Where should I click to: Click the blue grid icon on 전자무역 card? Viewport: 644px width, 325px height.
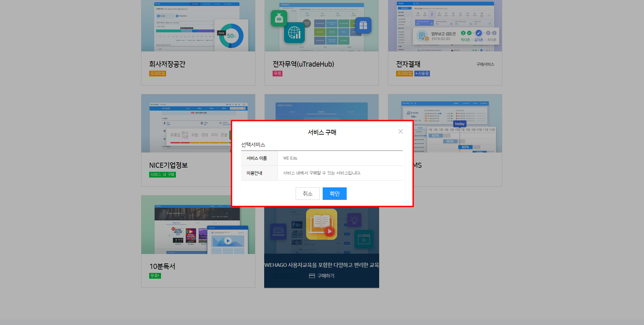click(363, 25)
